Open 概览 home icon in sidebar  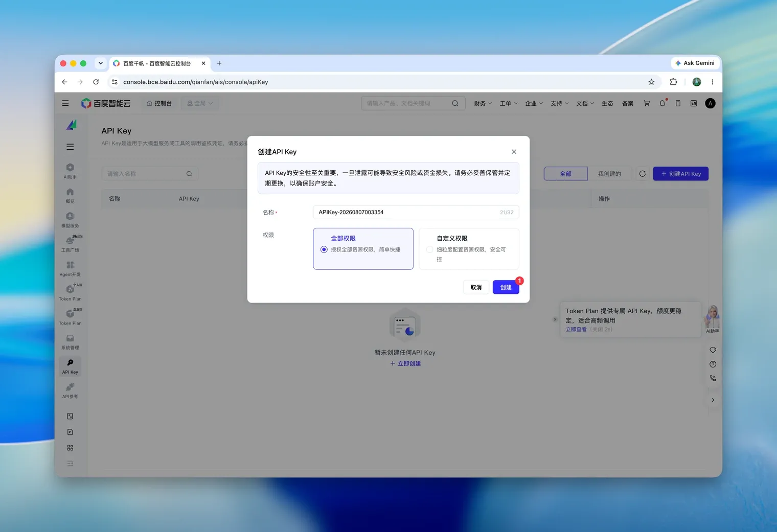[70, 196]
